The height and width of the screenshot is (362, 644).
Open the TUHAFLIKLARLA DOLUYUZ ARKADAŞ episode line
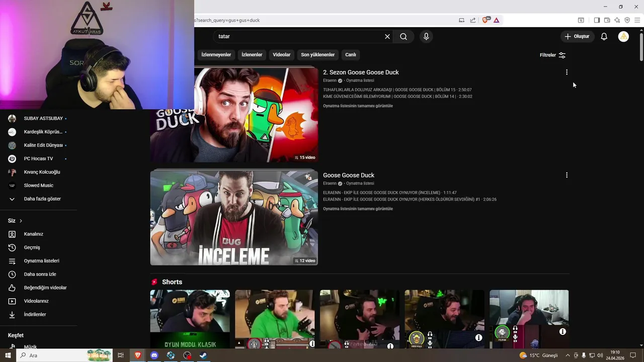[397, 90]
